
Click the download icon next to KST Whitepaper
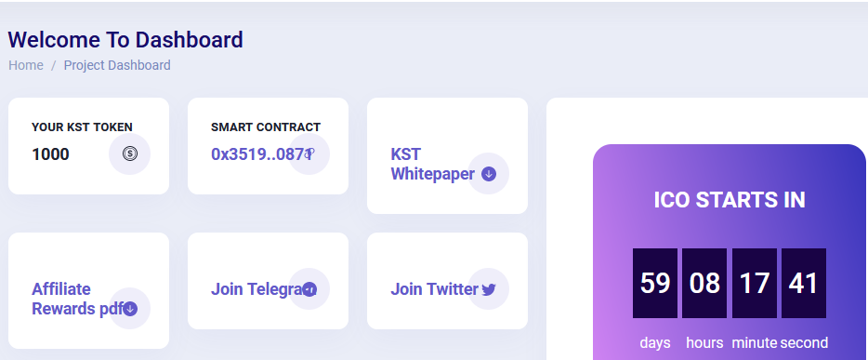point(488,174)
